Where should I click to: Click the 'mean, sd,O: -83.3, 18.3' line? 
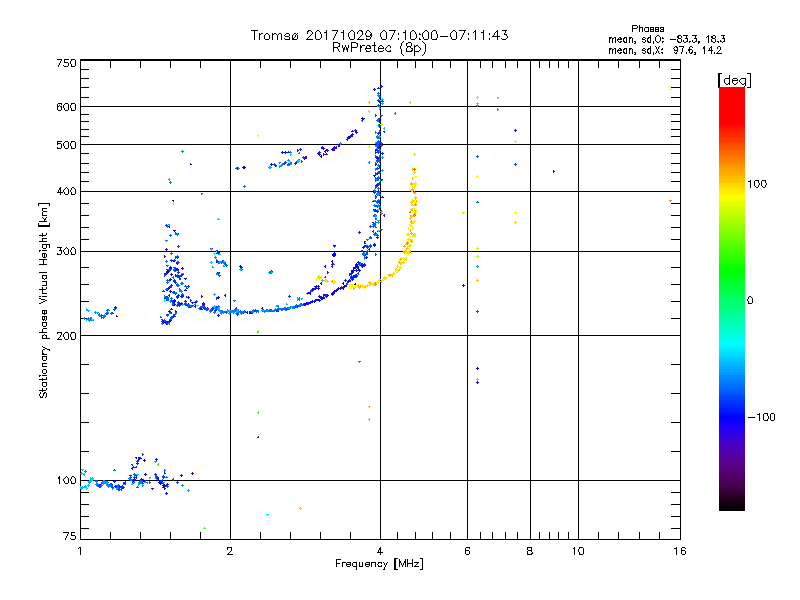(667, 39)
